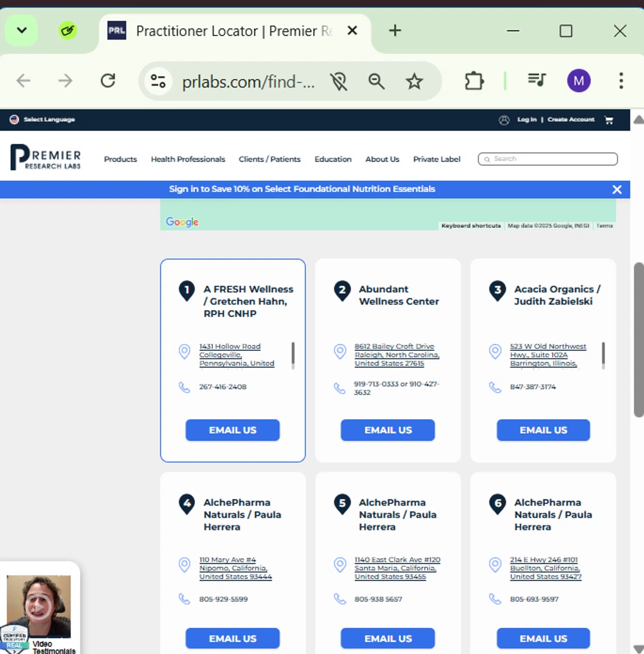Click the Save 10% sign-in banner text

[x=302, y=189]
